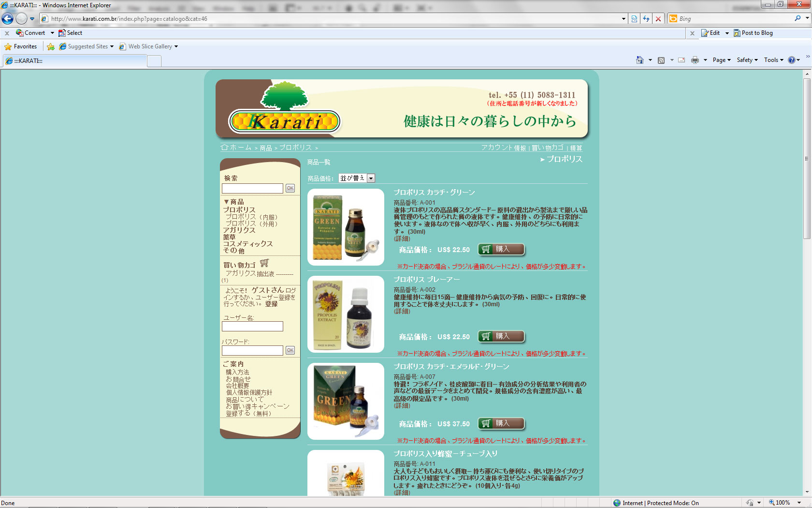The width and height of the screenshot is (812, 508).
Task: Open the Safety menu
Action: (747, 60)
